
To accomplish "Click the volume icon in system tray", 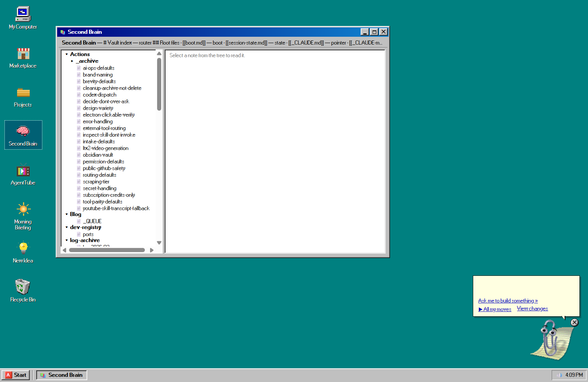I will [x=559, y=375].
